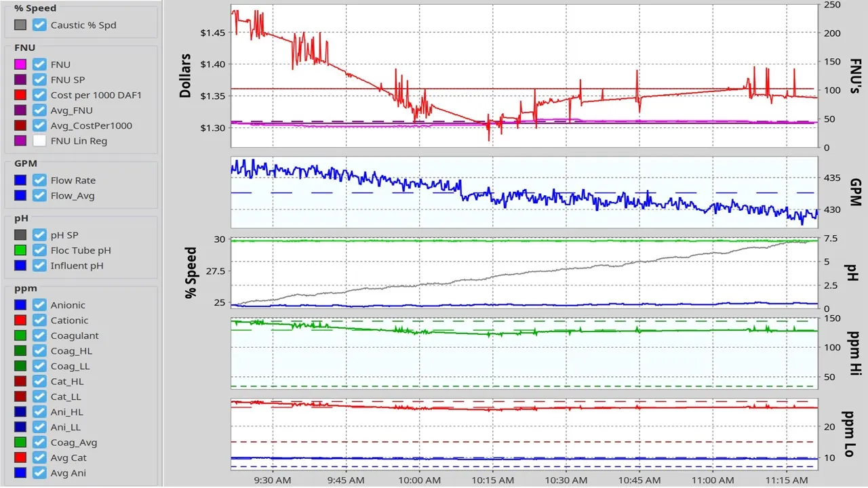Toggle the Coag_LL checkbox

click(40, 366)
